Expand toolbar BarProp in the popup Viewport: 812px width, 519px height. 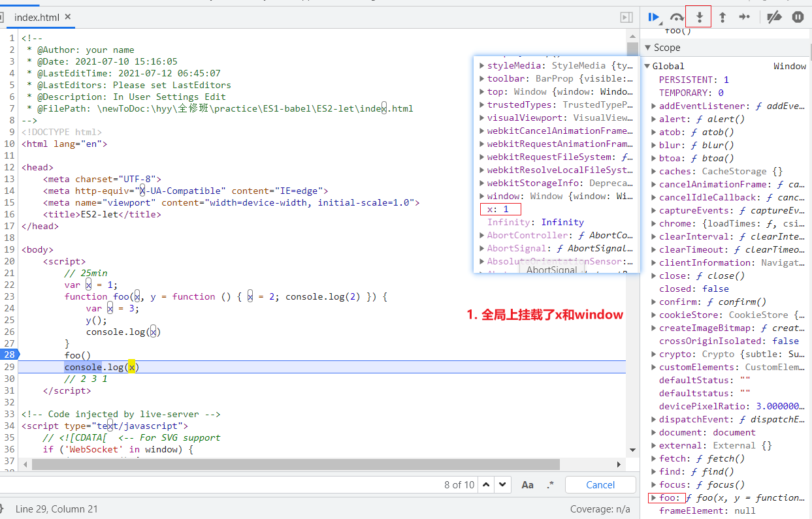(x=482, y=78)
